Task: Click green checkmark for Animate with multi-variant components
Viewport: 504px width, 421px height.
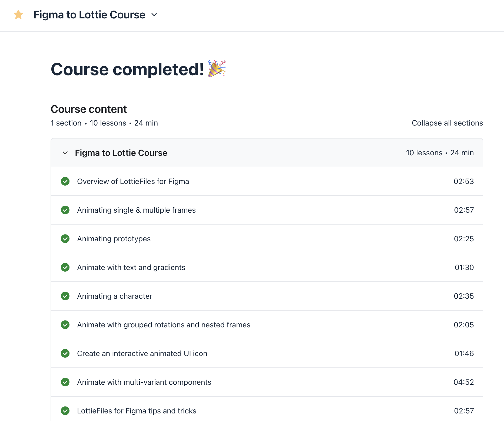Action: 65,382
